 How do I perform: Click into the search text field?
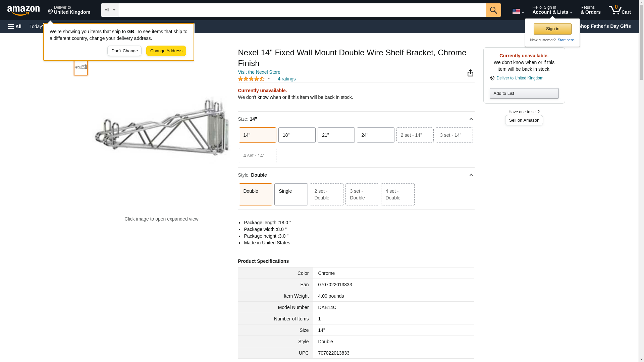point(302,10)
